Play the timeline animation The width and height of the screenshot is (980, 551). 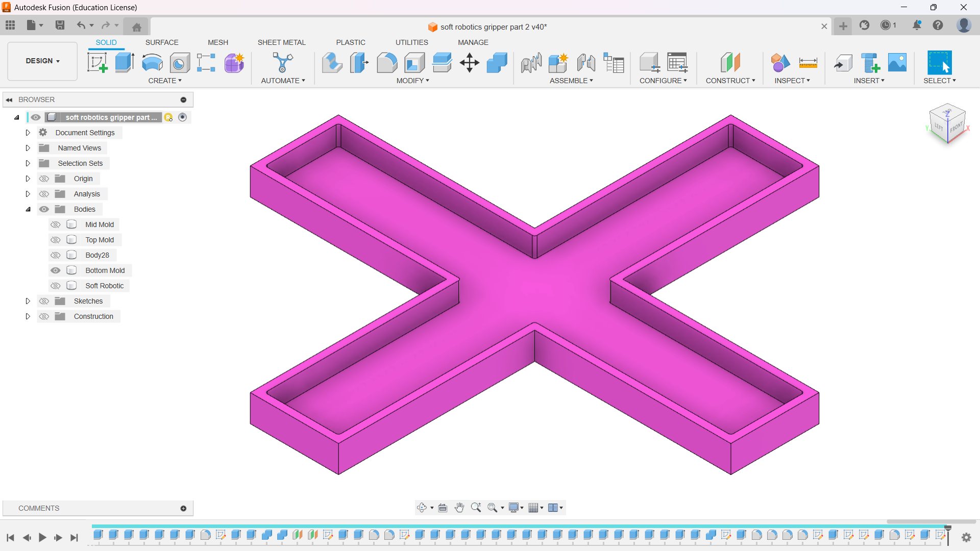coord(42,537)
